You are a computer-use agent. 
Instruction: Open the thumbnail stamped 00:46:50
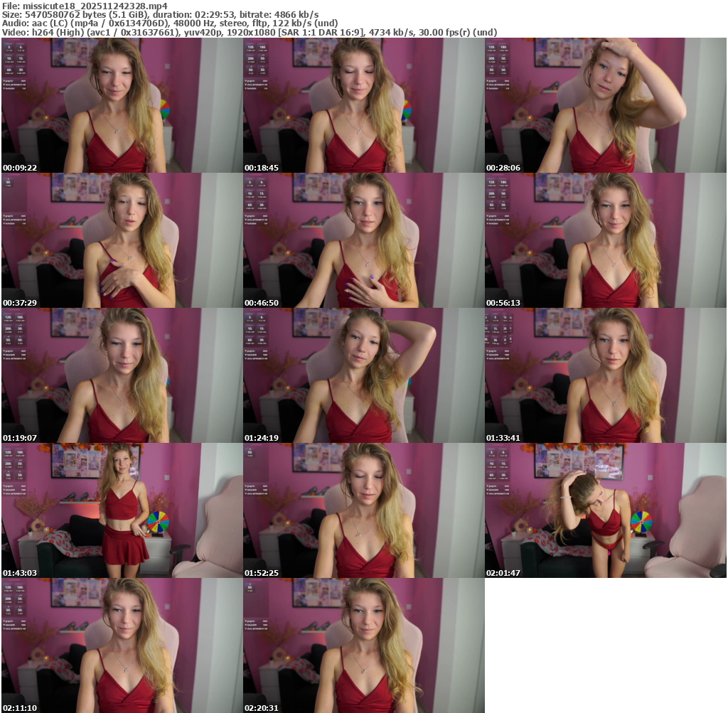[364, 240]
